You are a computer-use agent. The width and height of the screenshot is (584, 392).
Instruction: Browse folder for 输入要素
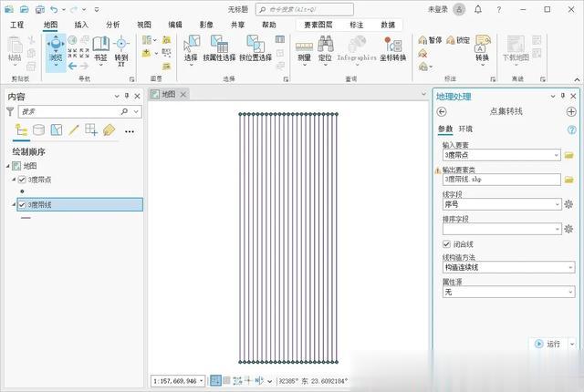pos(568,155)
